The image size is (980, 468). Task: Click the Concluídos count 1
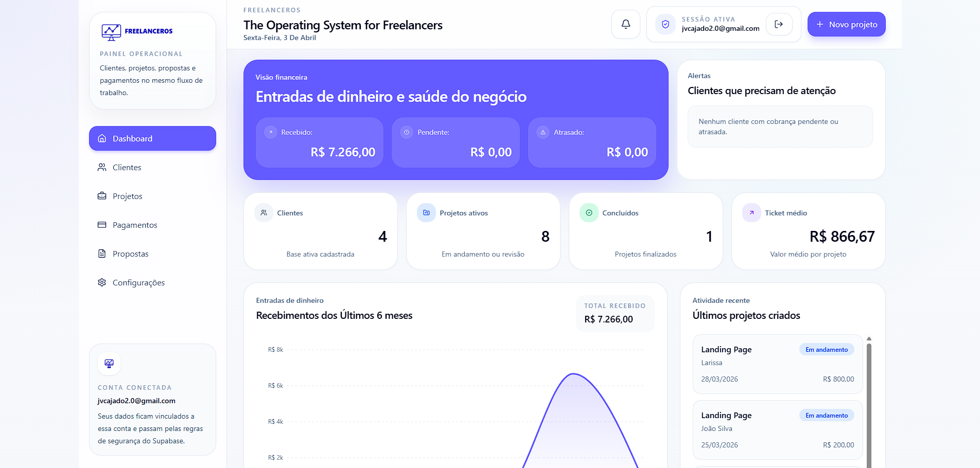point(709,237)
